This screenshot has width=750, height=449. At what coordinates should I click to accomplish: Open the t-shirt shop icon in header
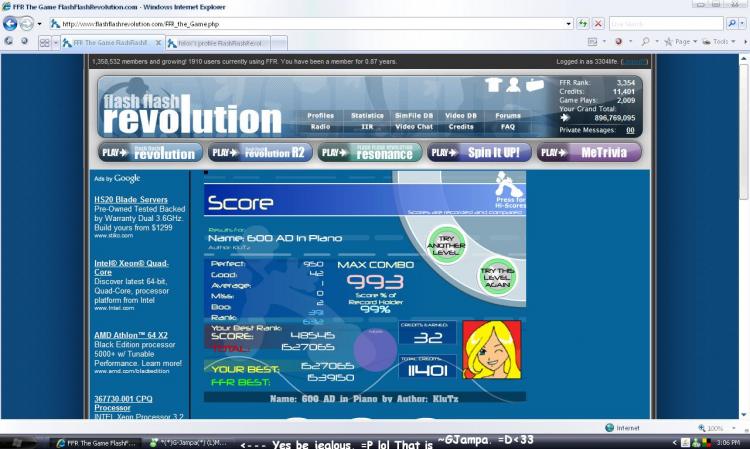pos(493,85)
